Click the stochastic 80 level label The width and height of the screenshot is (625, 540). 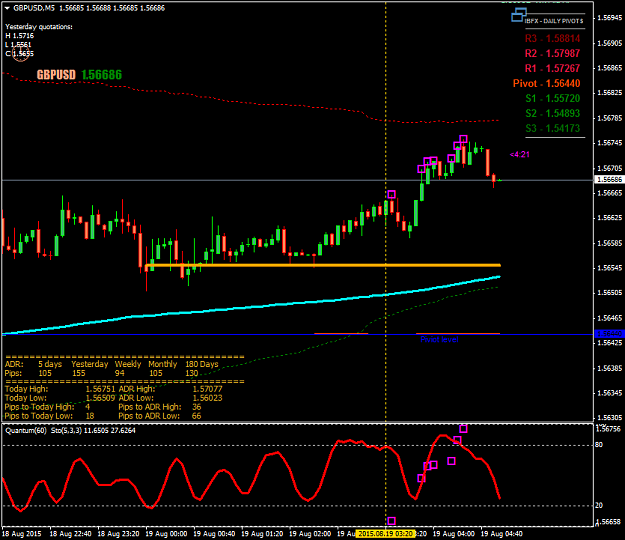[599, 445]
